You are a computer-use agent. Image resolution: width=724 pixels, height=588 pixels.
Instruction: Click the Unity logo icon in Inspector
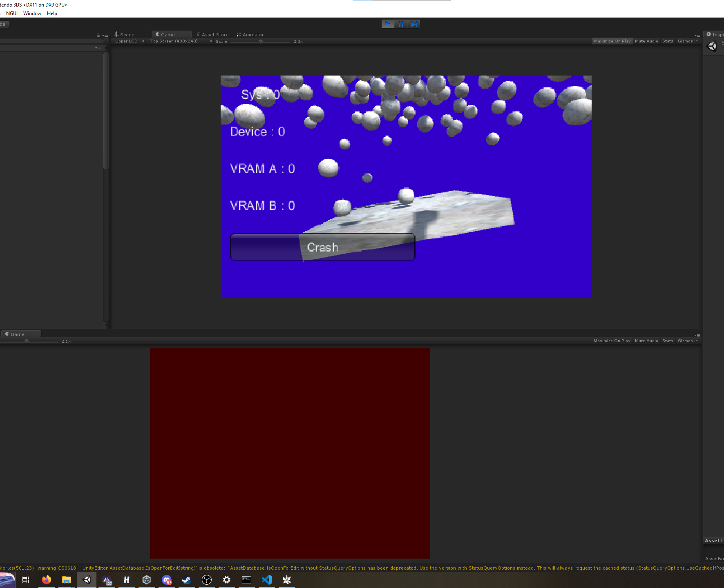(712, 47)
